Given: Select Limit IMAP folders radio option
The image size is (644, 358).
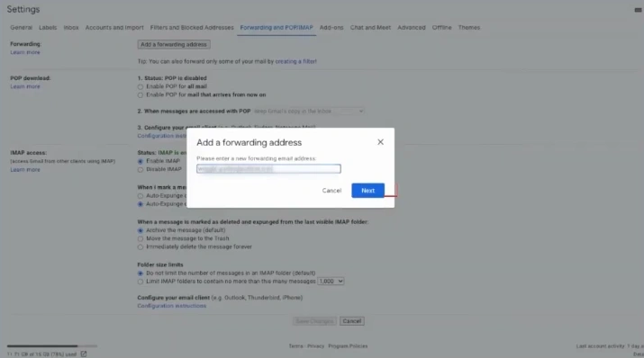Looking at the screenshot, I should [x=141, y=282].
